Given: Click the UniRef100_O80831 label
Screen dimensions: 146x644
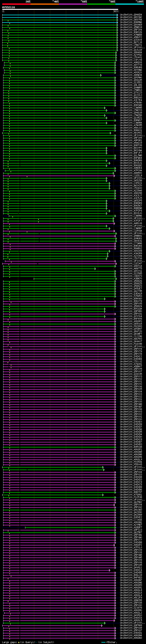Looking at the screenshot, I should point(131,241).
